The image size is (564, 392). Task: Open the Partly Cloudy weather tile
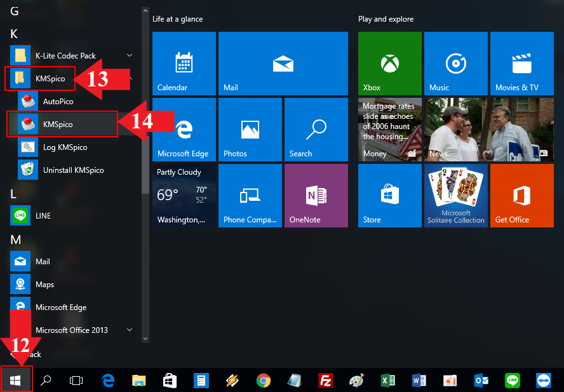pyautogui.click(x=184, y=196)
